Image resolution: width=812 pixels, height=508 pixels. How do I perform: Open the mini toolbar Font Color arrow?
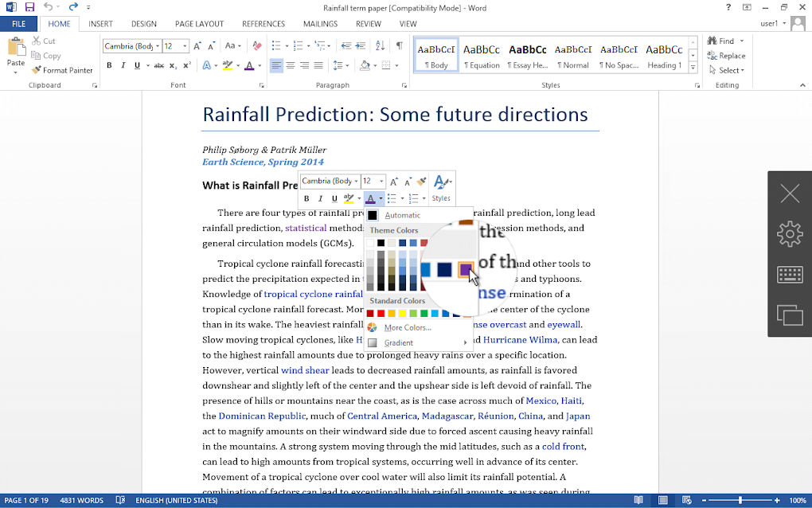[x=381, y=198]
